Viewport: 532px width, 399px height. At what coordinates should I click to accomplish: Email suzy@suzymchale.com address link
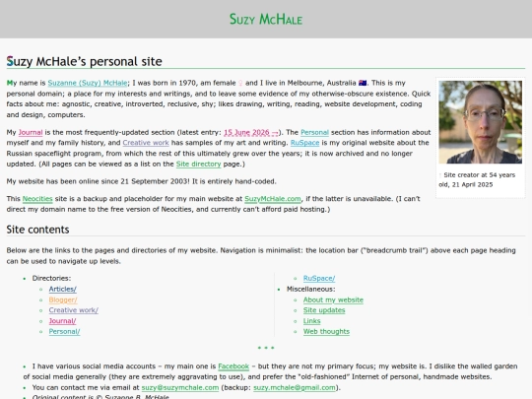[x=180, y=387]
